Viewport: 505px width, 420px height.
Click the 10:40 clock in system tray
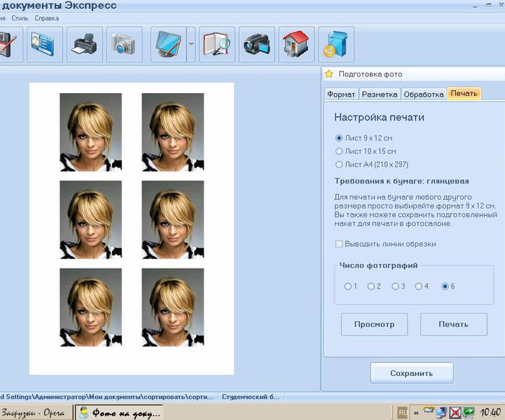pos(490,413)
